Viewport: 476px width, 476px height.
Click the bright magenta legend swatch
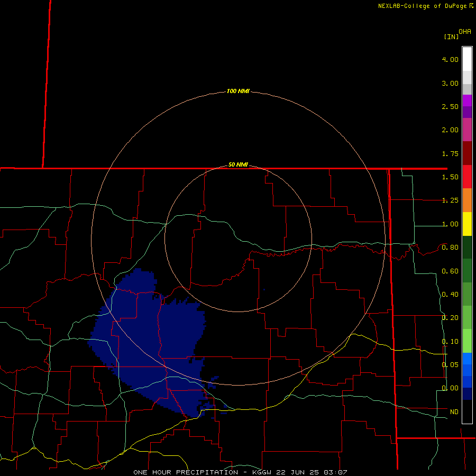point(467,100)
